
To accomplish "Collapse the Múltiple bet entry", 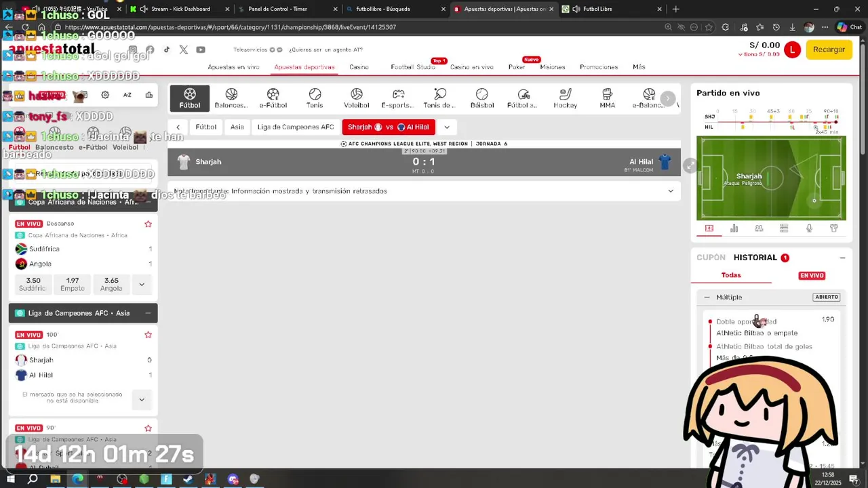I will click(x=707, y=297).
